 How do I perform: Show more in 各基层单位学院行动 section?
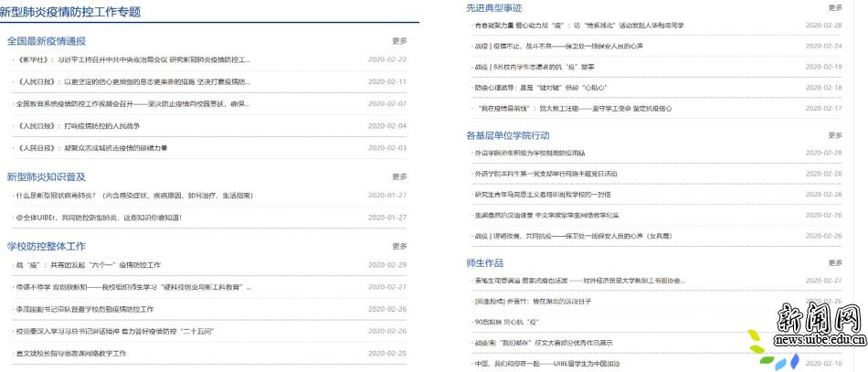click(834, 134)
